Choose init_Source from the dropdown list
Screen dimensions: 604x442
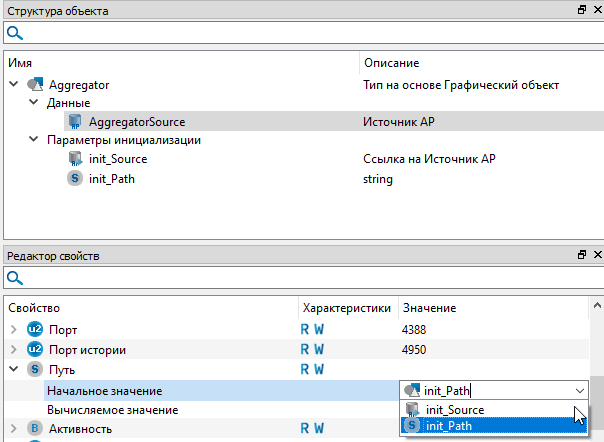point(454,409)
